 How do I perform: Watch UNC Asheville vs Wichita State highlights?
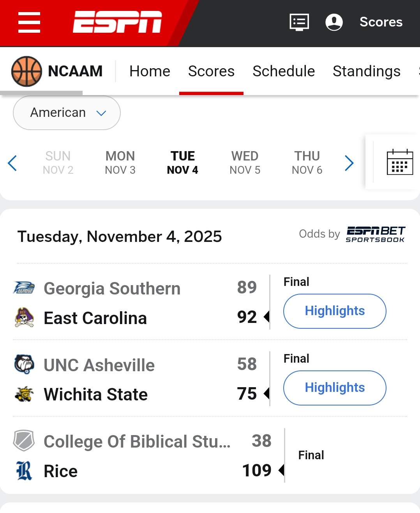[335, 388]
